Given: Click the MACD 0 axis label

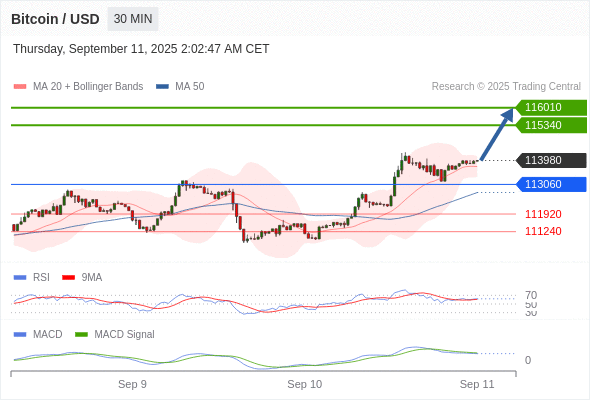Looking at the screenshot, I should [528, 360].
